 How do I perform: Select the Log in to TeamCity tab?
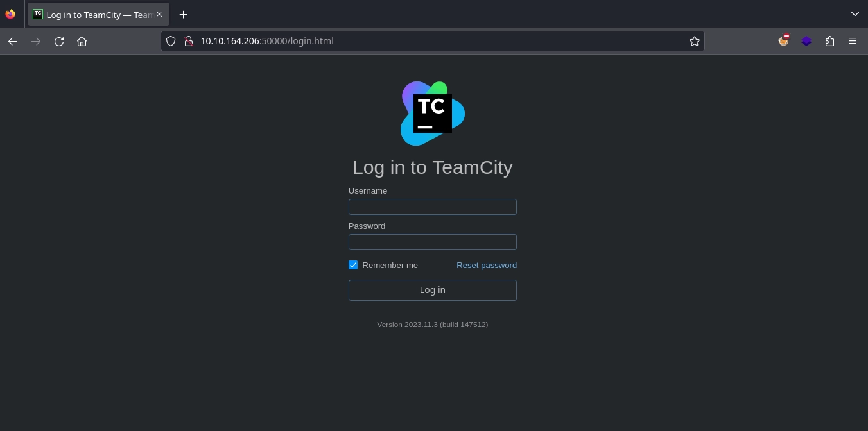tap(93, 15)
